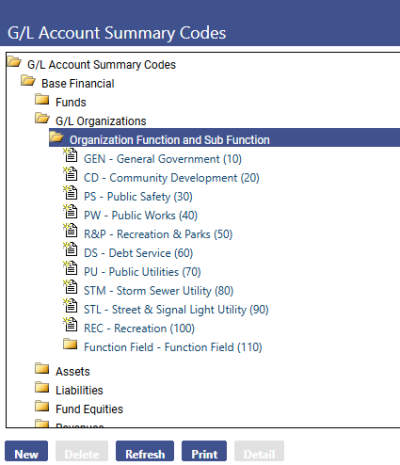This screenshot has width=400, height=465.
Task: Click the STL Street & Signal Light icon
Action: [x=70, y=306]
